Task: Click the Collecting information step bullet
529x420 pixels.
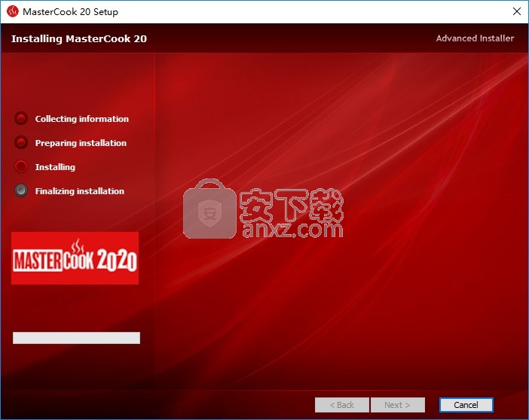Action: click(21, 118)
